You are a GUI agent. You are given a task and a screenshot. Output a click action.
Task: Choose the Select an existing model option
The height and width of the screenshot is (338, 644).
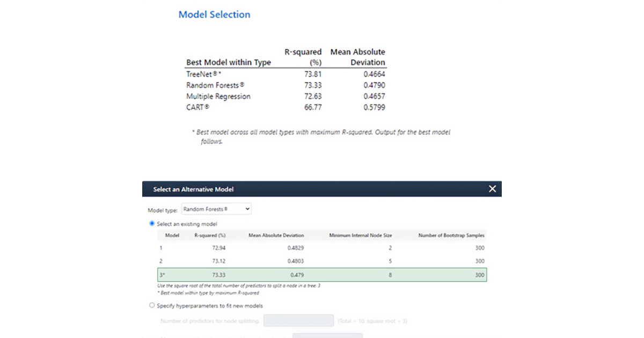click(x=152, y=224)
